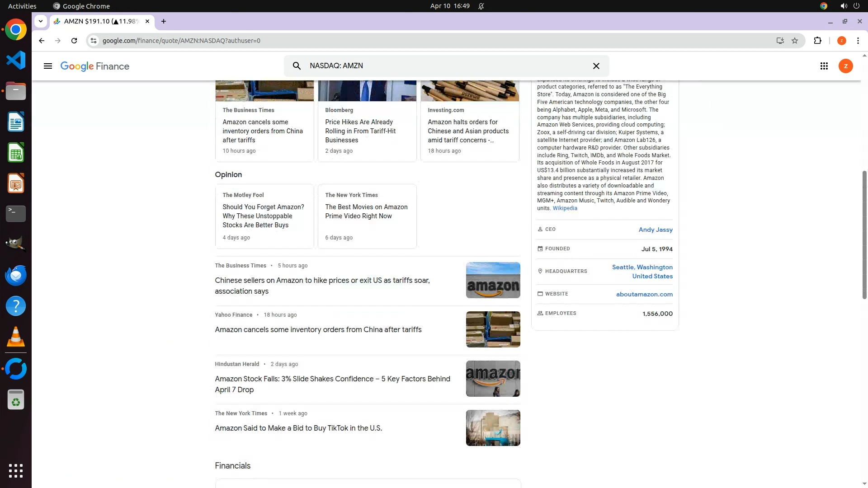The height and width of the screenshot is (488, 868).
Task: View site information icon in address bar
Action: click(93, 41)
